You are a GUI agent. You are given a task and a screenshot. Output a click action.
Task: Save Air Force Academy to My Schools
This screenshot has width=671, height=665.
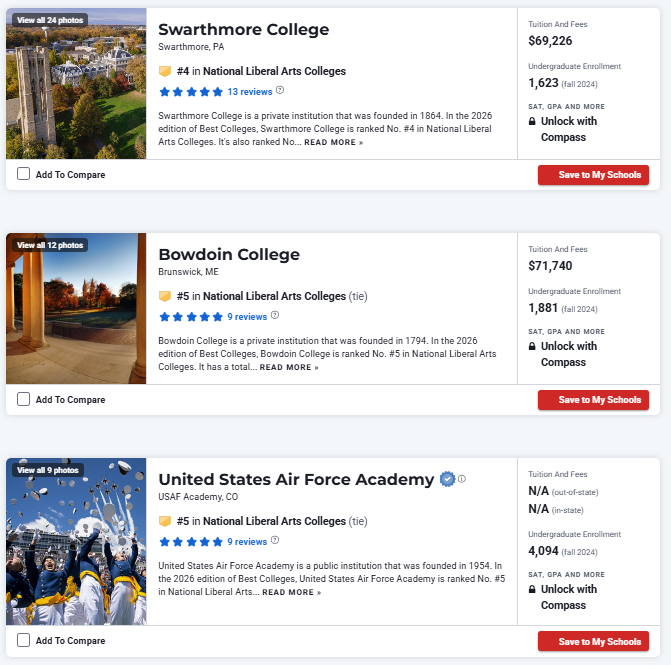pyautogui.click(x=593, y=641)
